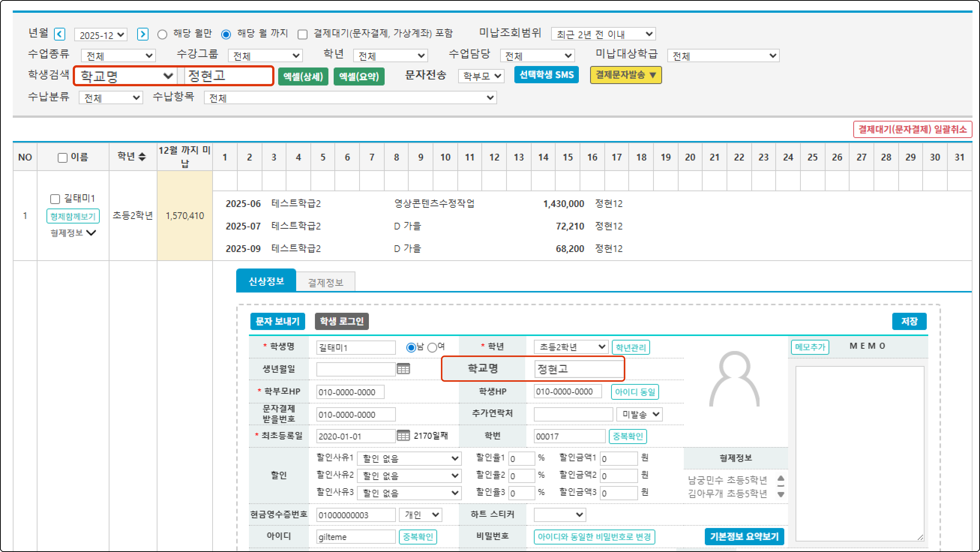This screenshot has height=552, width=980.
Task: Click the previous month arrow icon
Action: pyautogui.click(x=59, y=34)
